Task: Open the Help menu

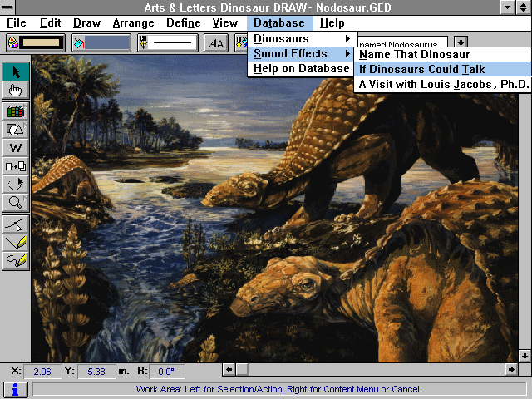Action: [x=332, y=23]
